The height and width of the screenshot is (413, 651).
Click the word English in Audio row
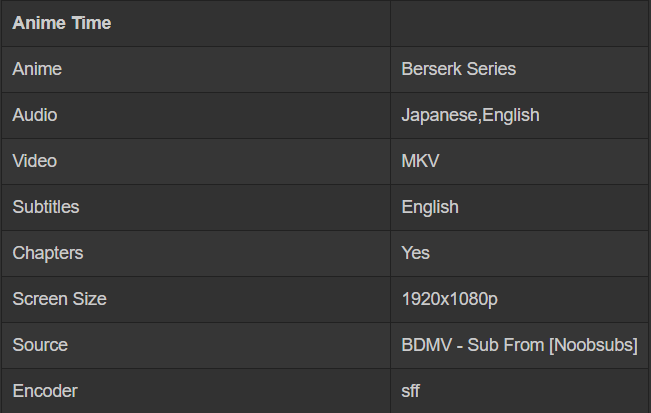[x=511, y=115]
